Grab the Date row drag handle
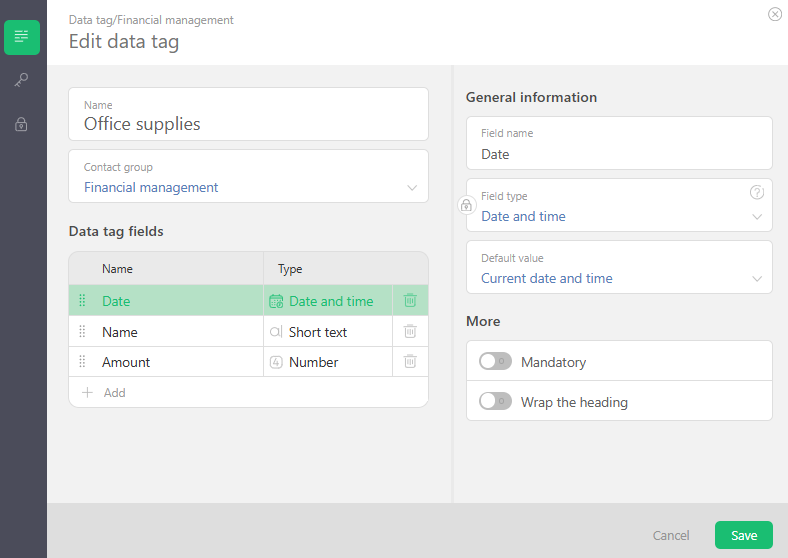This screenshot has width=788, height=558. pos(82,301)
